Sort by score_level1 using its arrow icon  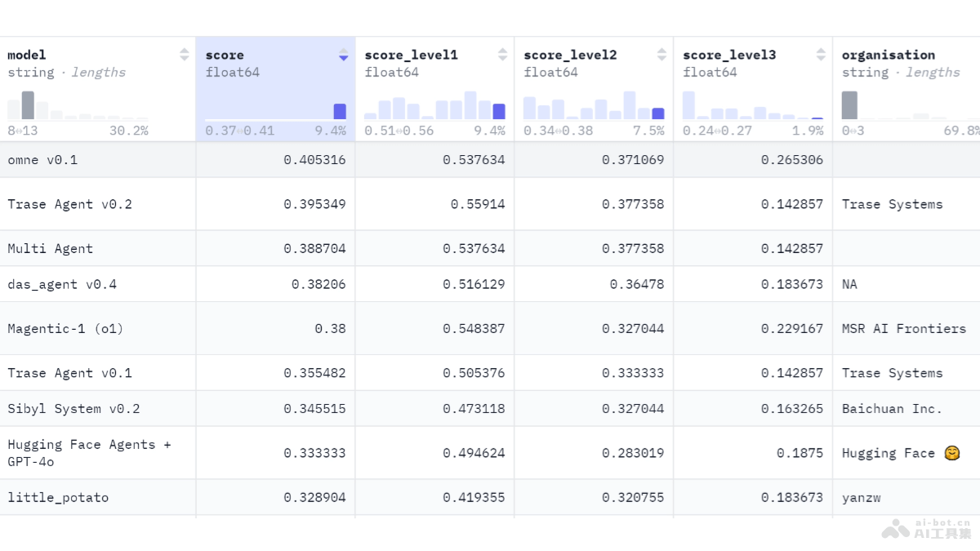[x=502, y=55]
